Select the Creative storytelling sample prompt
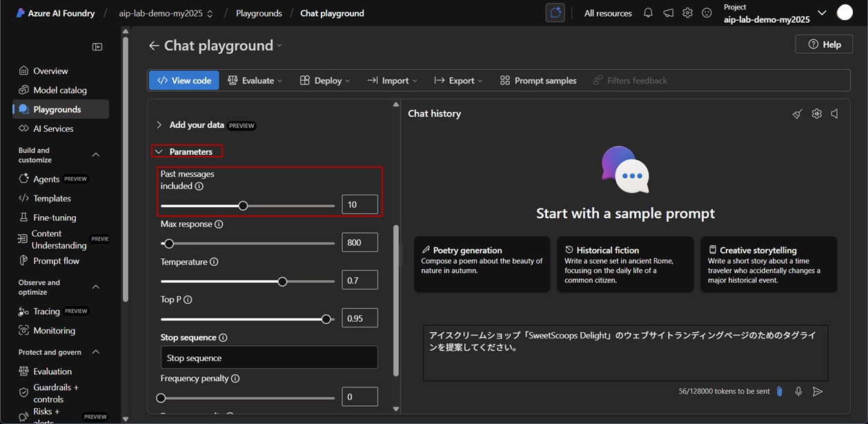The height and width of the screenshot is (424, 868). click(x=769, y=264)
